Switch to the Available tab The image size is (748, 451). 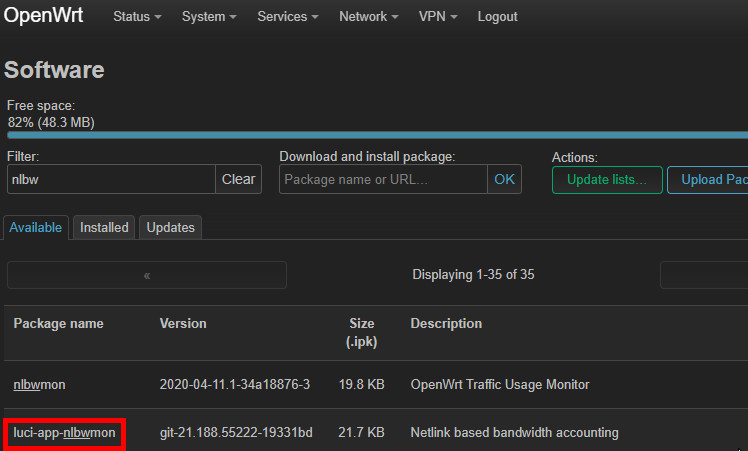[37, 227]
